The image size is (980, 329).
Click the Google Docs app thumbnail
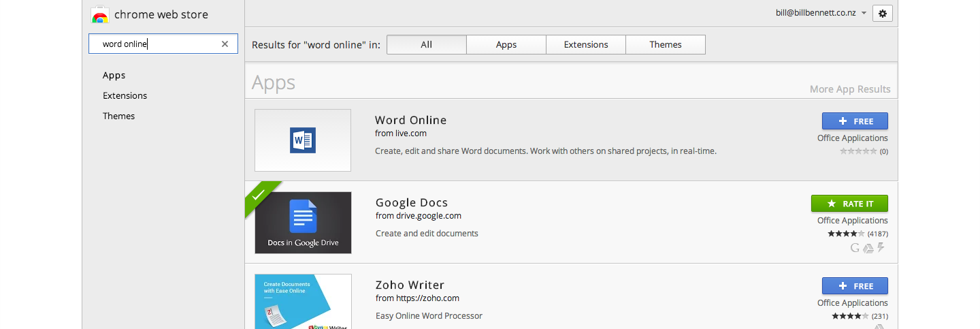(x=303, y=223)
